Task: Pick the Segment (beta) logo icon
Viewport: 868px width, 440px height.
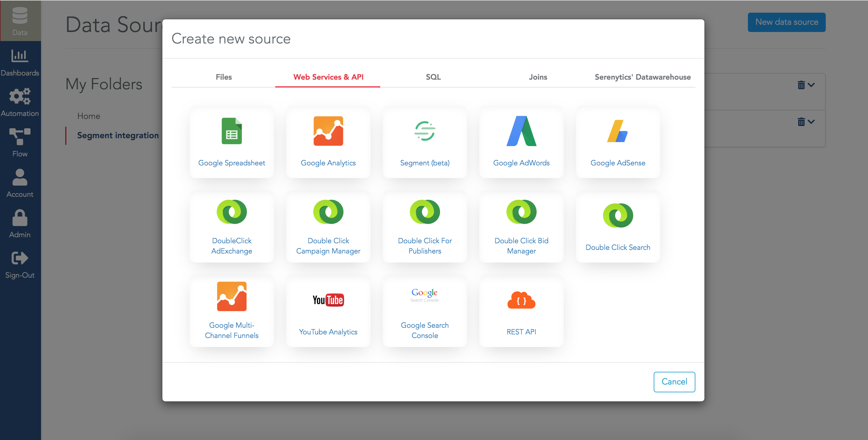Action: [x=425, y=131]
